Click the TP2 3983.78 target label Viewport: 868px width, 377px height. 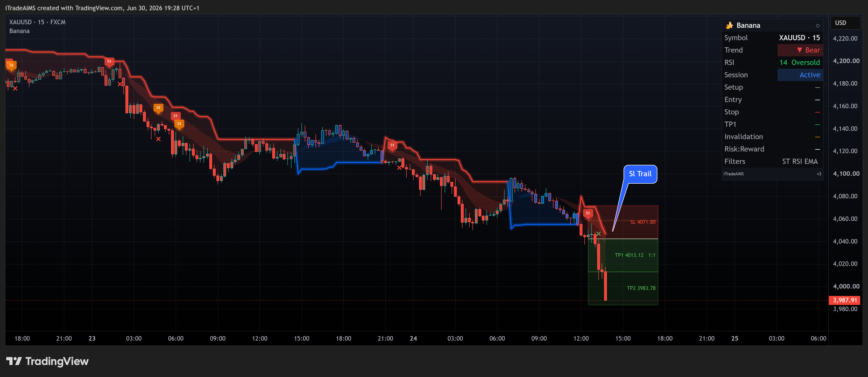pos(641,288)
